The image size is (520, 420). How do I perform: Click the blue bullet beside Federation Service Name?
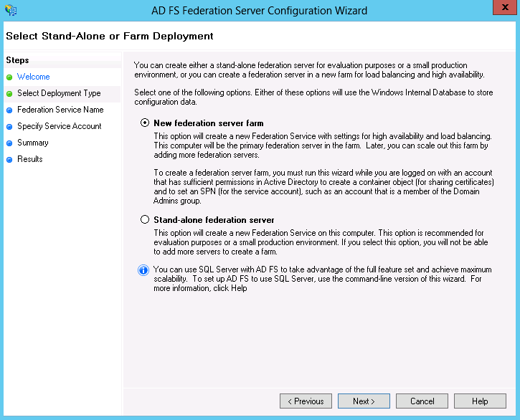coord(9,110)
